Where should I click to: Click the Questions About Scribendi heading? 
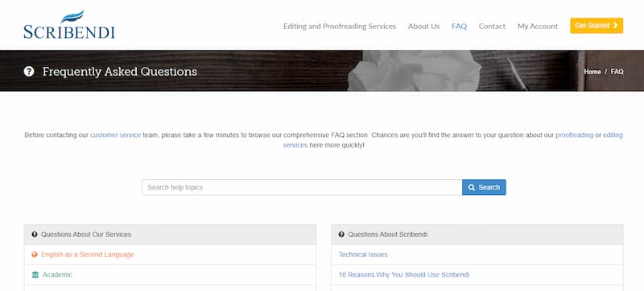coord(387,235)
